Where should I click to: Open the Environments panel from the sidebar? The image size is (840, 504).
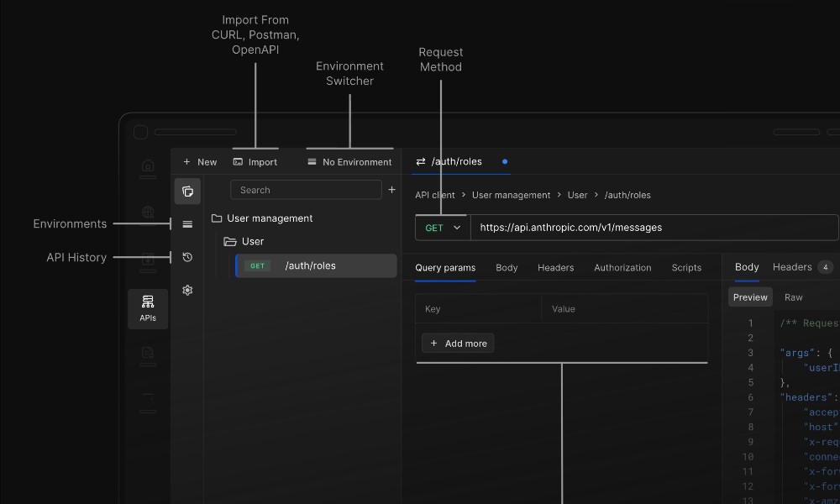pos(187,223)
